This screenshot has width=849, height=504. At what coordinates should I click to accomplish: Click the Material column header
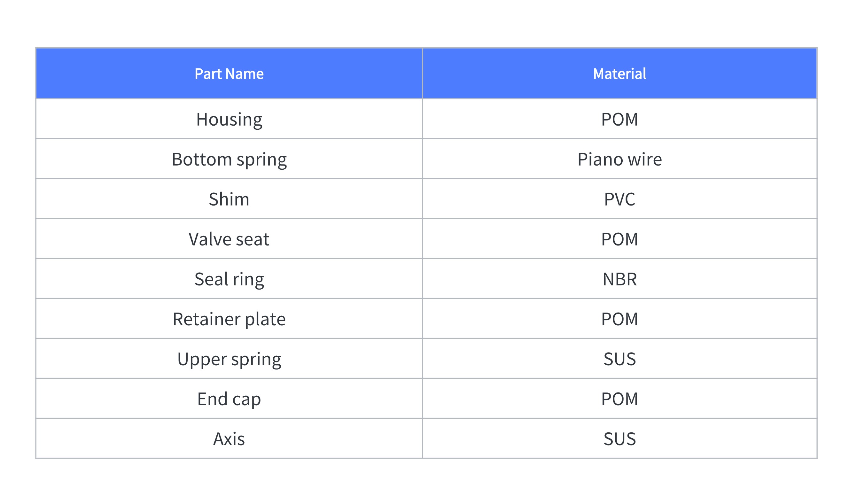pos(620,74)
